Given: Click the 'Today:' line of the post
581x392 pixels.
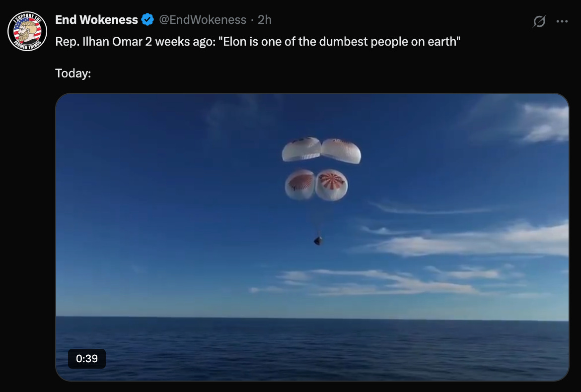Looking at the screenshot, I should [x=73, y=73].
